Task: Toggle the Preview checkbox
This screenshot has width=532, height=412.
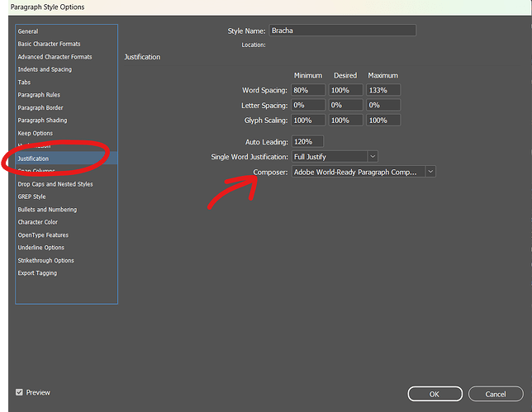Action: tap(19, 392)
